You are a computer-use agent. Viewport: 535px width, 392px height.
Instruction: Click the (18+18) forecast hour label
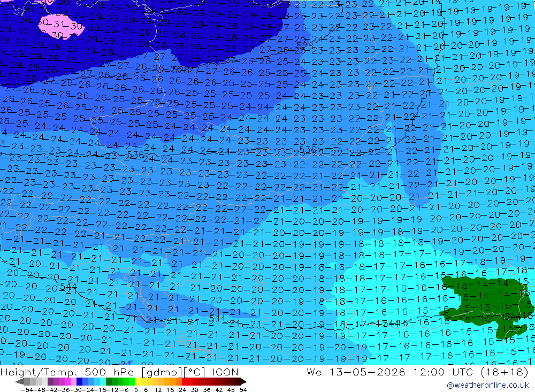tap(505, 372)
